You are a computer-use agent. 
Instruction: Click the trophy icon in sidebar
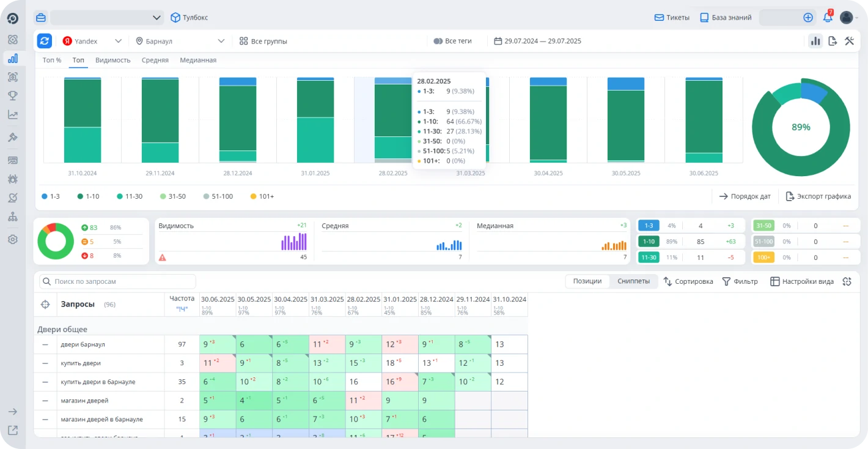point(13,95)
